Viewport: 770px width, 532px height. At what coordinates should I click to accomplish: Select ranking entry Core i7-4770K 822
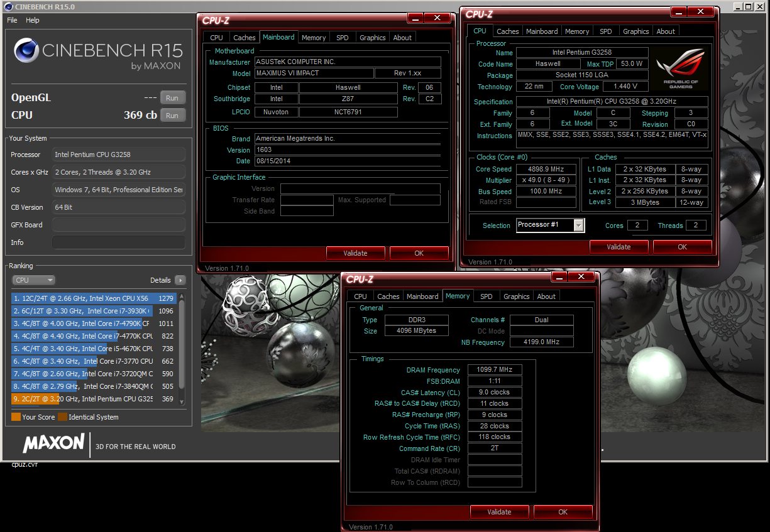[94, 336]
